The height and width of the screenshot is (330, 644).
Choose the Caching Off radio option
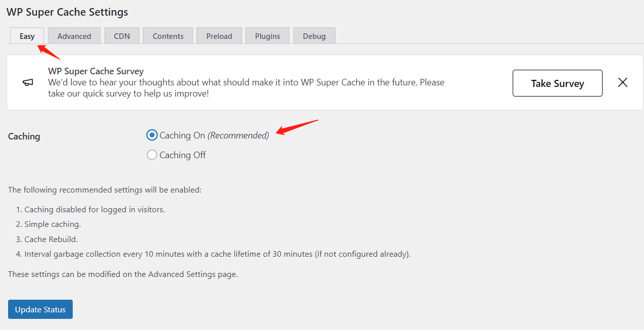[152, 155]
